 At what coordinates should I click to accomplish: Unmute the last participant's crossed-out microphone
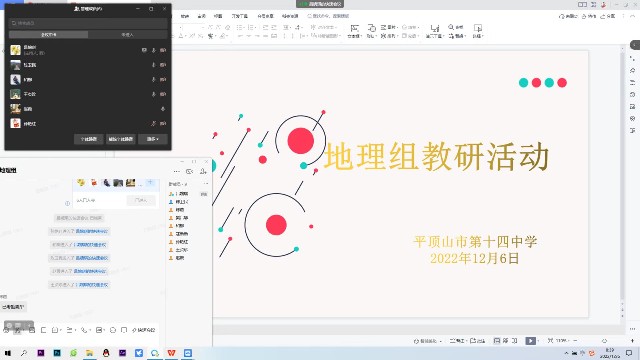[x=154, y=123]
